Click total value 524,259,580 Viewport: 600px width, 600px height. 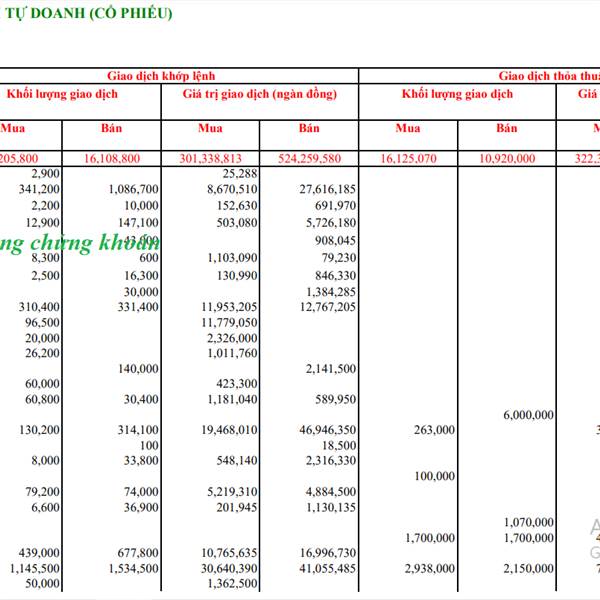click(x=309, y=158)
